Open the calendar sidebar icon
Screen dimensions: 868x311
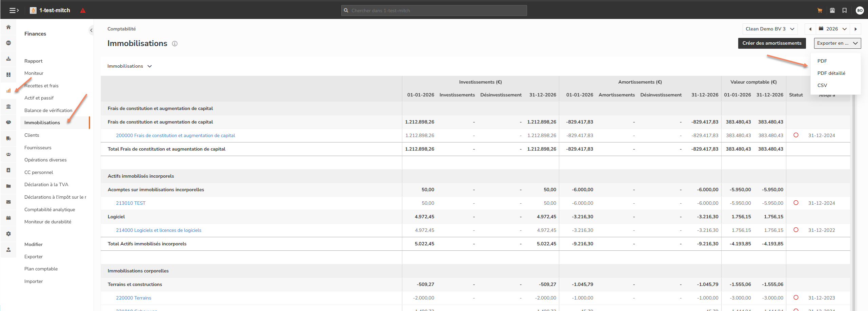tap(8, 218)
